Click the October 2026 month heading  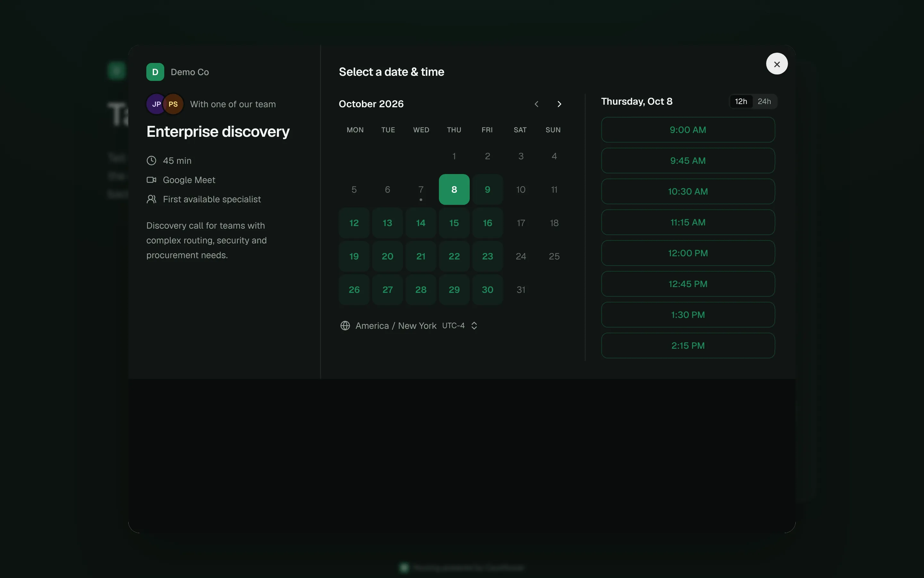371,104
